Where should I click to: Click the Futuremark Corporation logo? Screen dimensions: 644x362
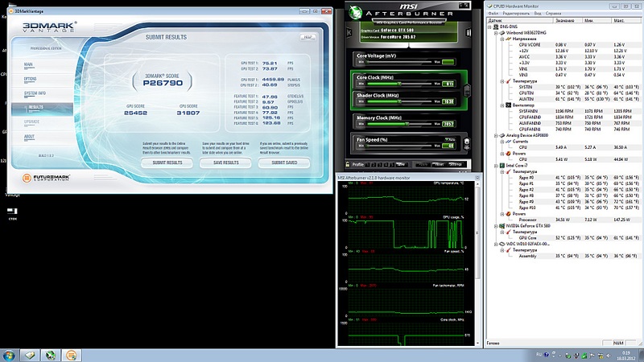click(46, 178)
